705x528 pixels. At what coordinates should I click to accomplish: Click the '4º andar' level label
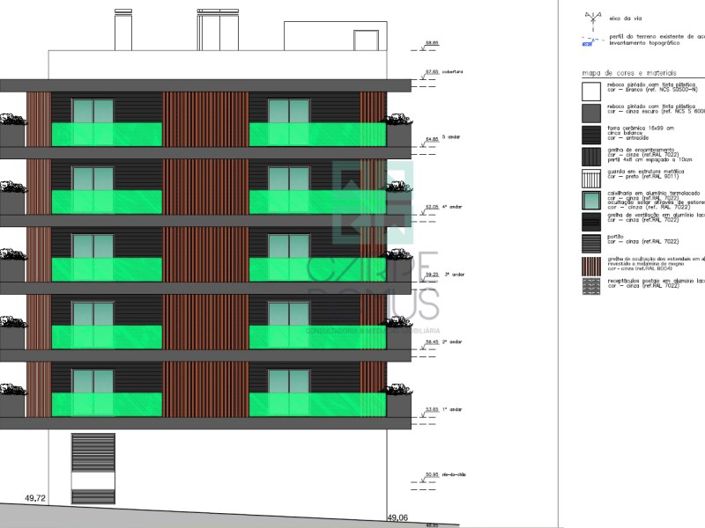click(452, 207)
